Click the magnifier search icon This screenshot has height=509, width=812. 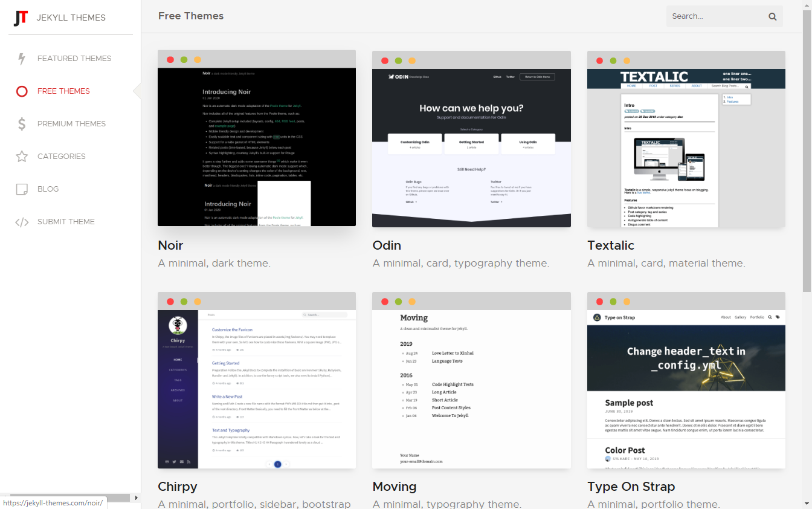[x=772, y=17]
